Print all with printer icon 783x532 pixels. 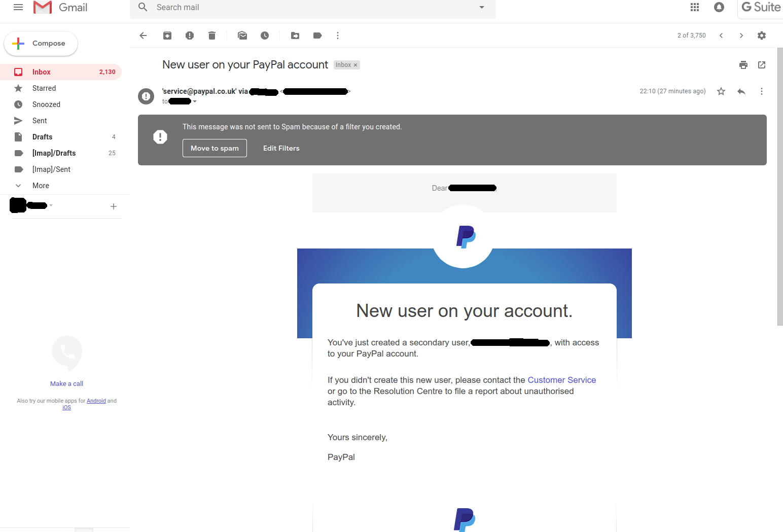[x=743, y=65]
